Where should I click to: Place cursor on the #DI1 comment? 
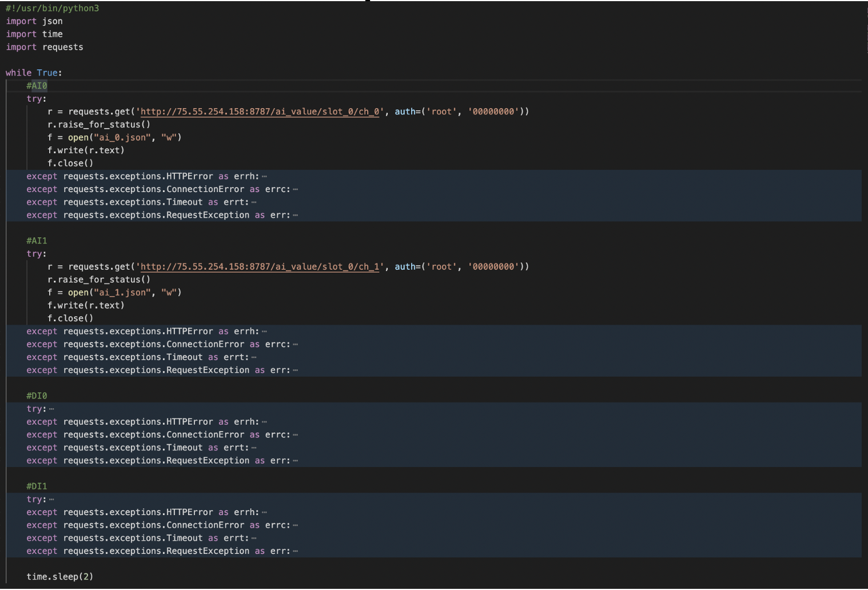click(37, 487)
